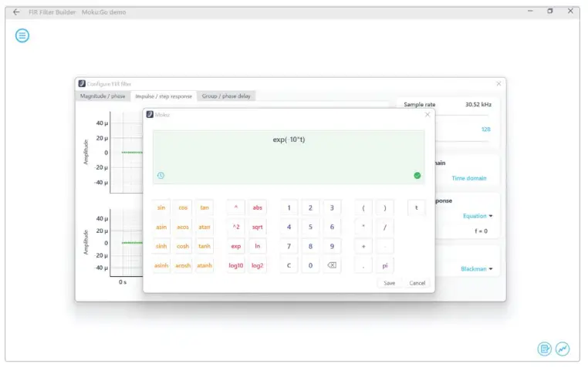The image size is (588, 367).
Task: Click digit 2 on keypad
Action: 310,207
